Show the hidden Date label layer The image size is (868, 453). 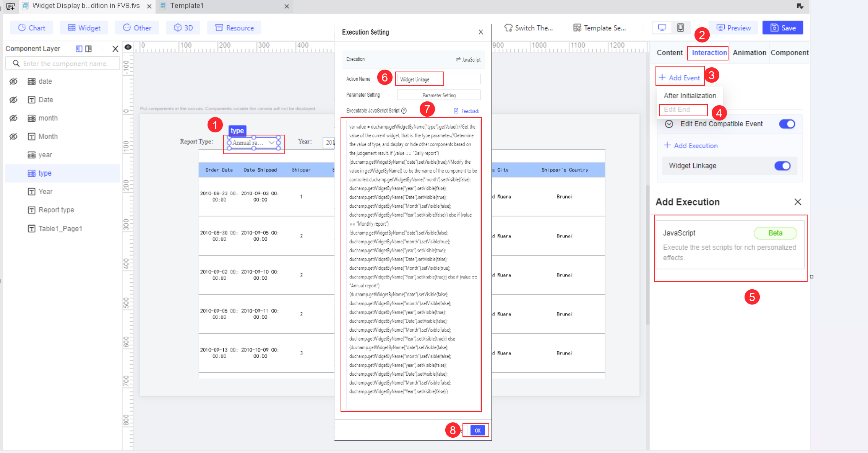click(x=13, y=100)
